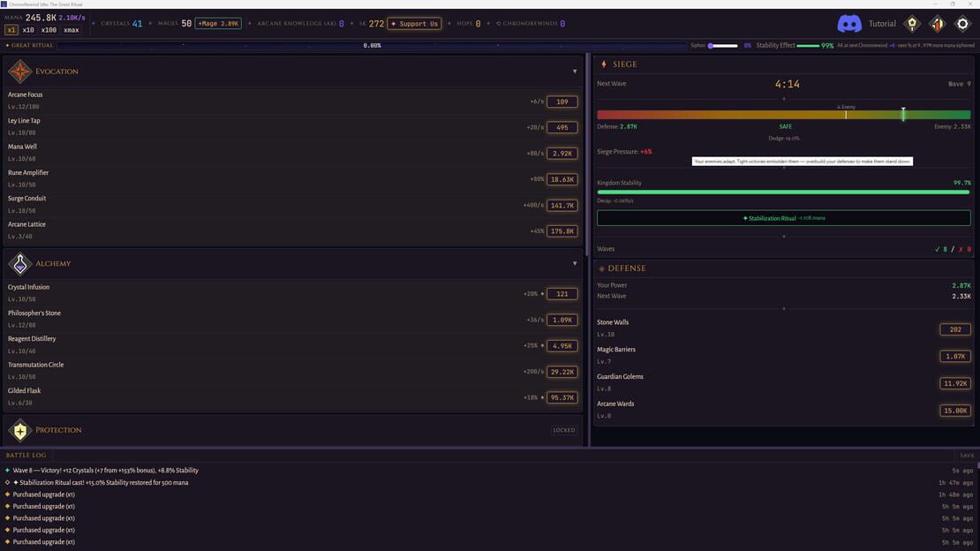Select the x1 purchase multiplier

[11, 30]
